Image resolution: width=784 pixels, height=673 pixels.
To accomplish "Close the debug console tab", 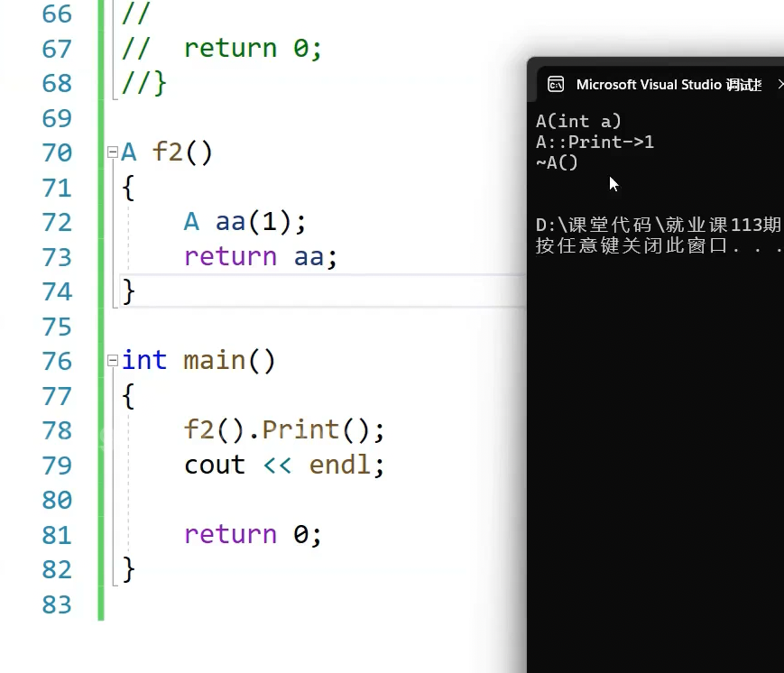I will click(x=780, y=85).
